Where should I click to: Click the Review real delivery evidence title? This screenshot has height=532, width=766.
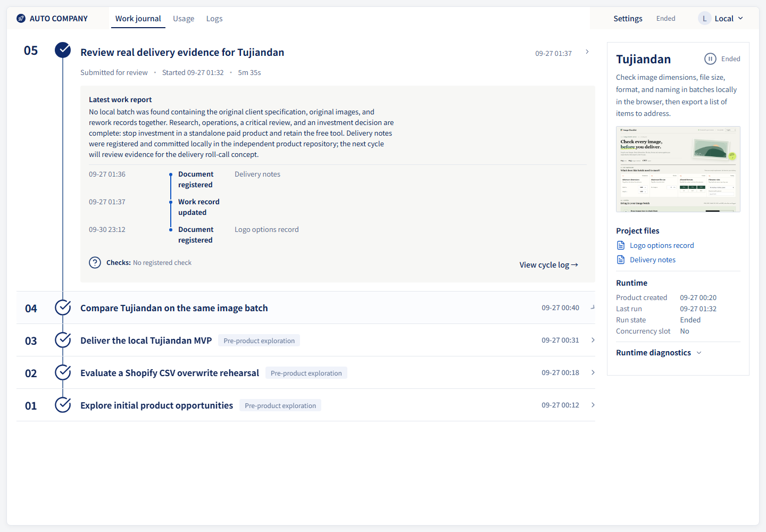tap(182, 52)
